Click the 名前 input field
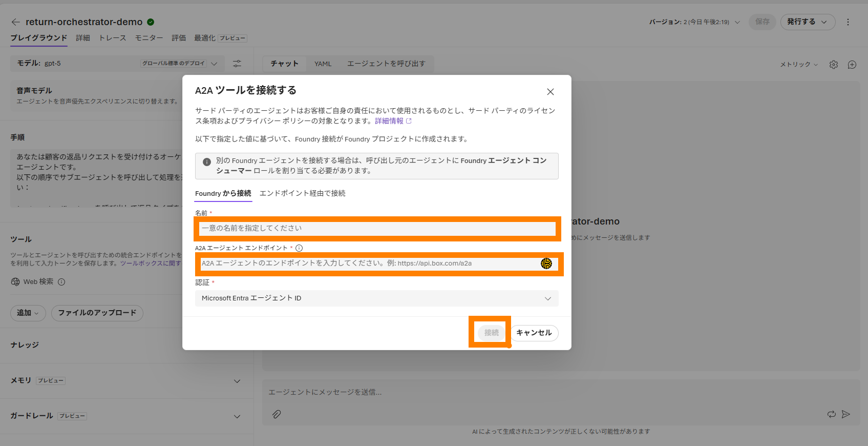The height and width of the screenshot is (446, 868). pos(377,229)
